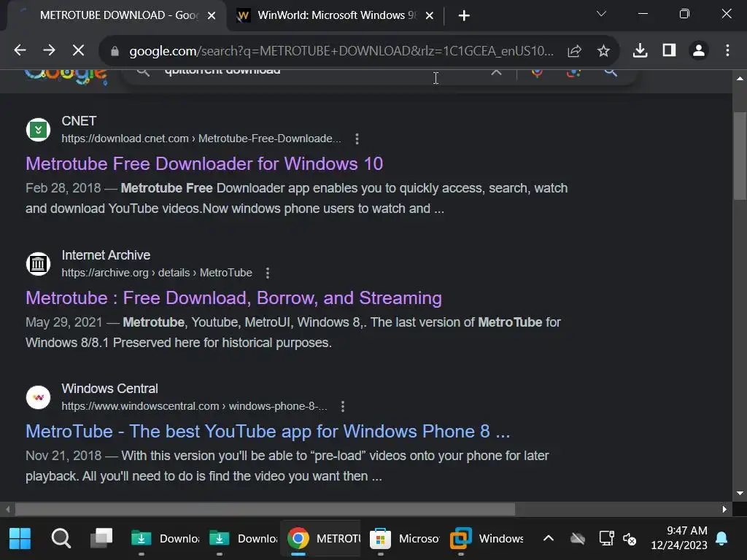Screen dimensions: 747x560
Task: Click the windowscentral.com URL breadcrumb
Action: pos(194,406)
